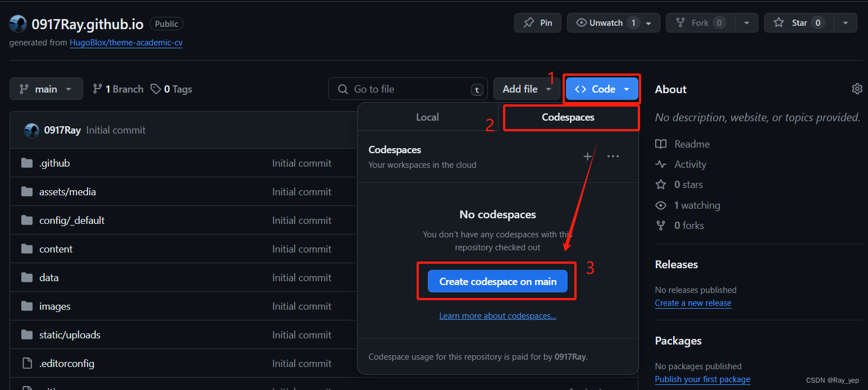Image resolution: width=868 pixels, height=390 pixels.
Task: Open the .editorconfig file
Action: 67,364
